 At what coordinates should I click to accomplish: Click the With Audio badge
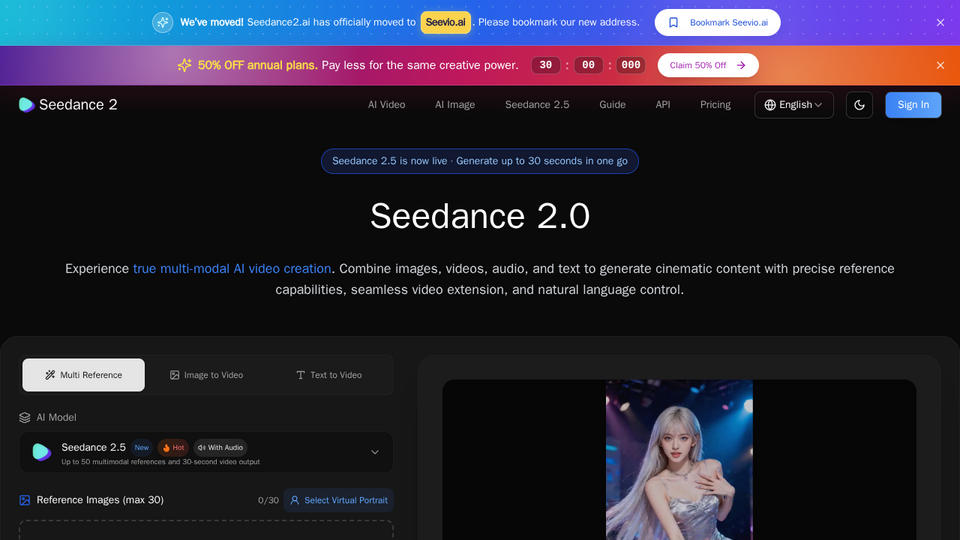pyautogui.click(x=220, y=448)
